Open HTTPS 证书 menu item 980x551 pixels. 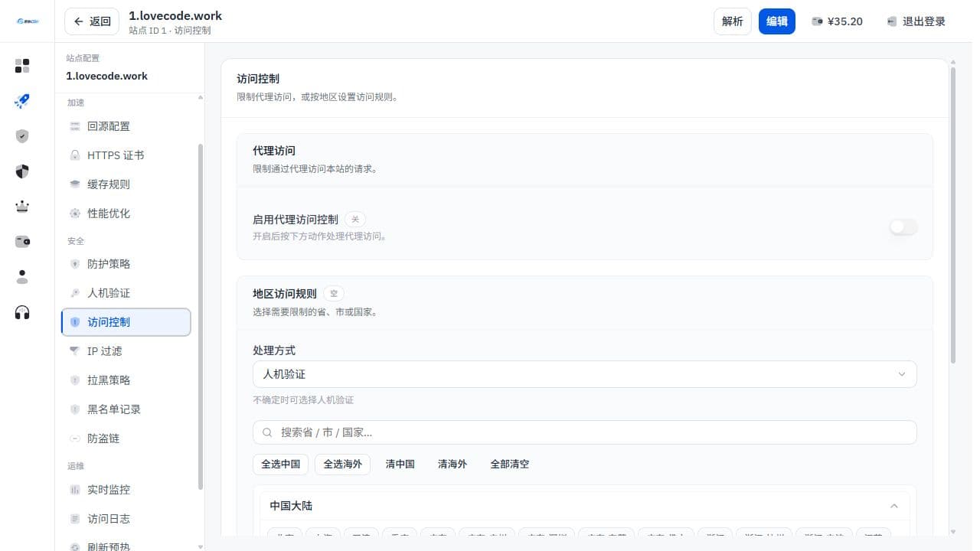point(126,155)
